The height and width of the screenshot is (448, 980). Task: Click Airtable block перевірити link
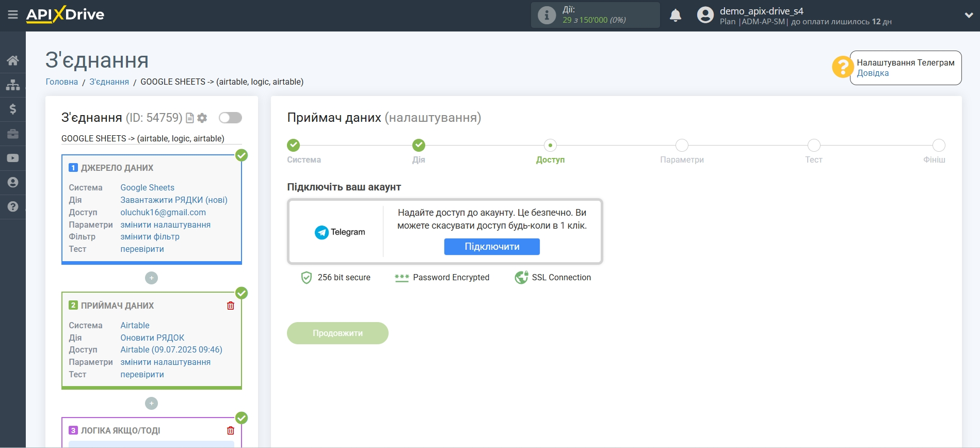[x=142, y=375]
